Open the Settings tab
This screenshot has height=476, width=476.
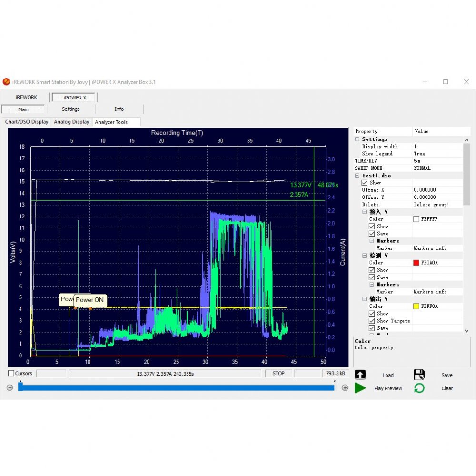(x=71, y=109)
